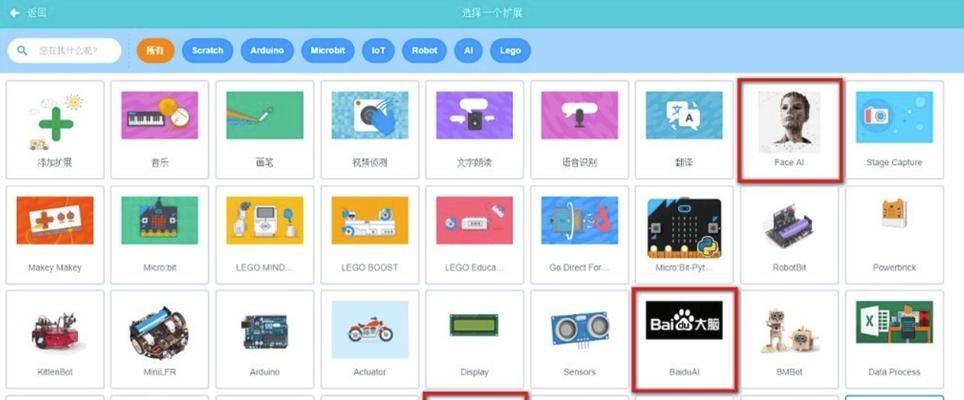Image resolution: width=964 pixels, height=400 pixels.
Task: Choose the 语音识别 speech recognition extension
Action: coord(580,130)
